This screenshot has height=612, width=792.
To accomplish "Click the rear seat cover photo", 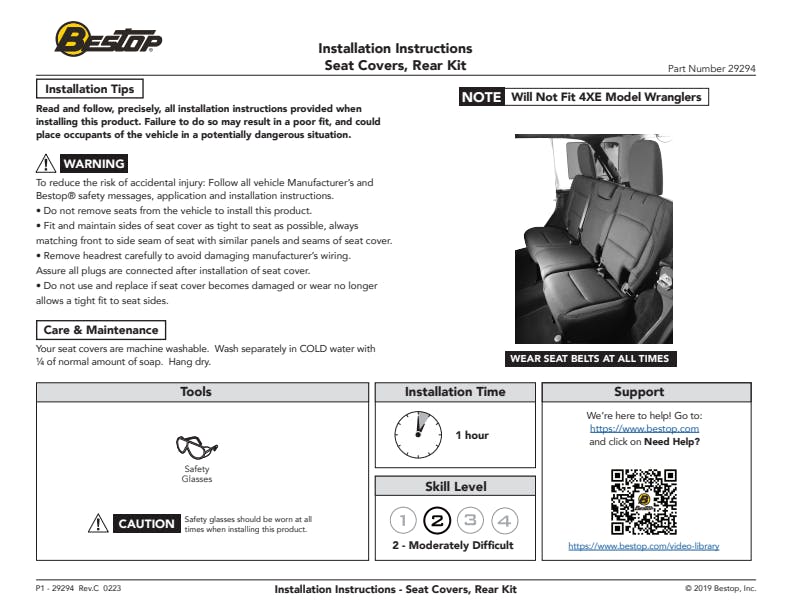I will click(587, 238).
